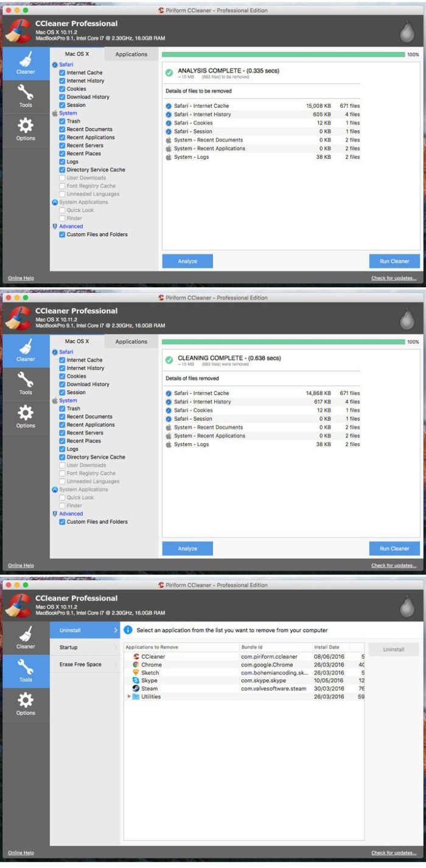Click greyed Uninstall button beside applications list

(x=394, y=649)
